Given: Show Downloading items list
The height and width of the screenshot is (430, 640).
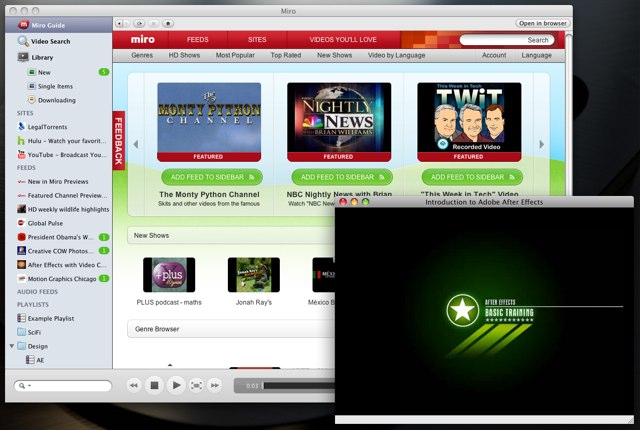Looking at the screenshot, I should pos(58,100).
